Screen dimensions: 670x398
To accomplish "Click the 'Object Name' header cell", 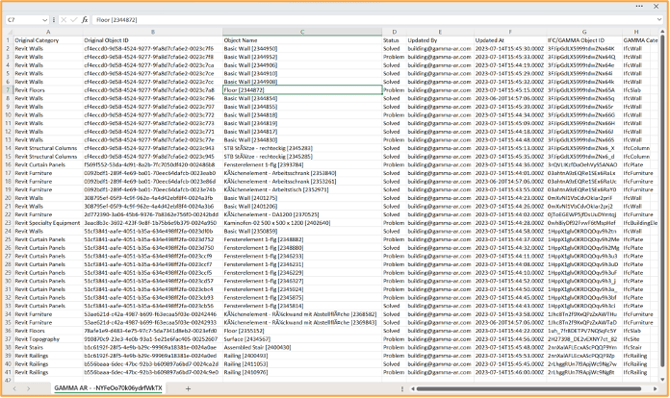I will point(302,40).
